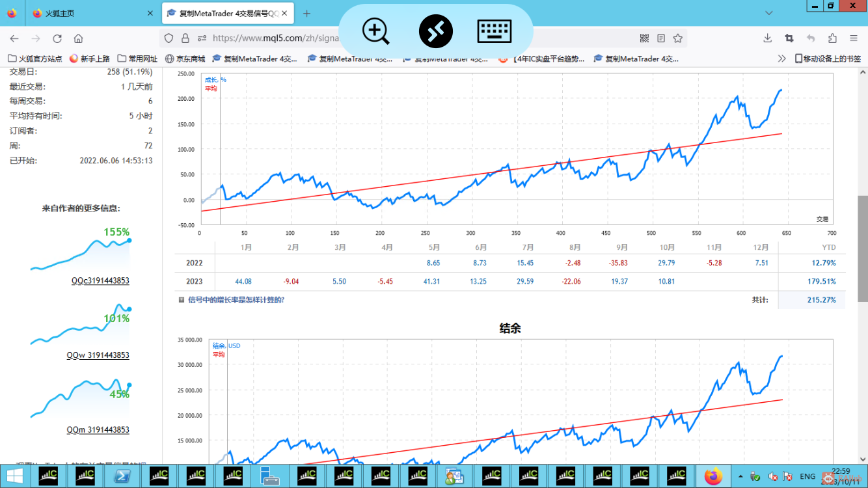Toggle reader view for this page
Screen dimensions: 868x488
click(x=661, y=38)
